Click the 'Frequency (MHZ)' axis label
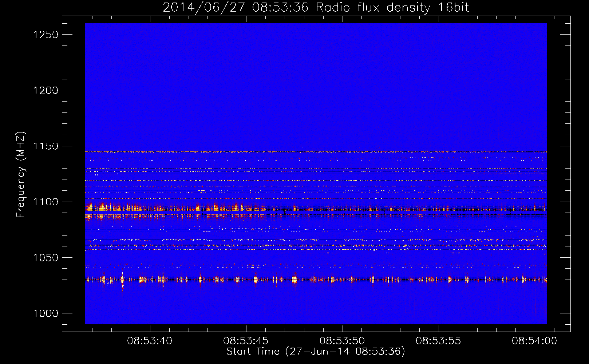Screen dimensions: 589x364 click(x=21, y=175)
